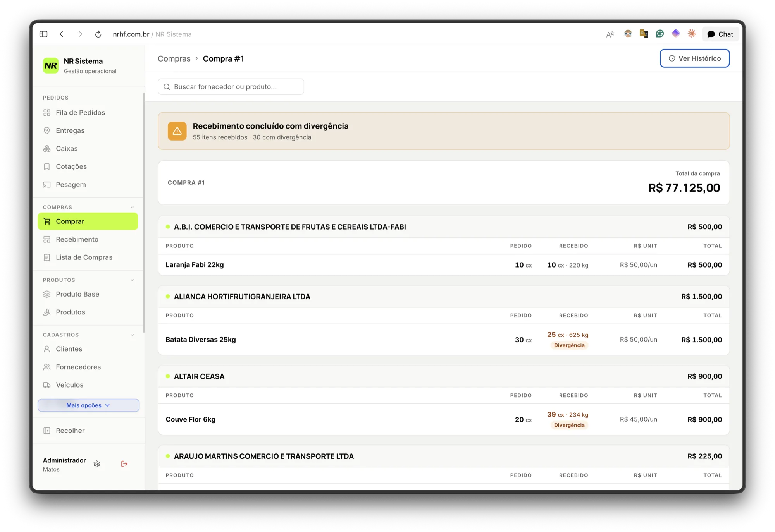Click the Recolher collapse icon
775x532 pixels.
tap(47, 431)
